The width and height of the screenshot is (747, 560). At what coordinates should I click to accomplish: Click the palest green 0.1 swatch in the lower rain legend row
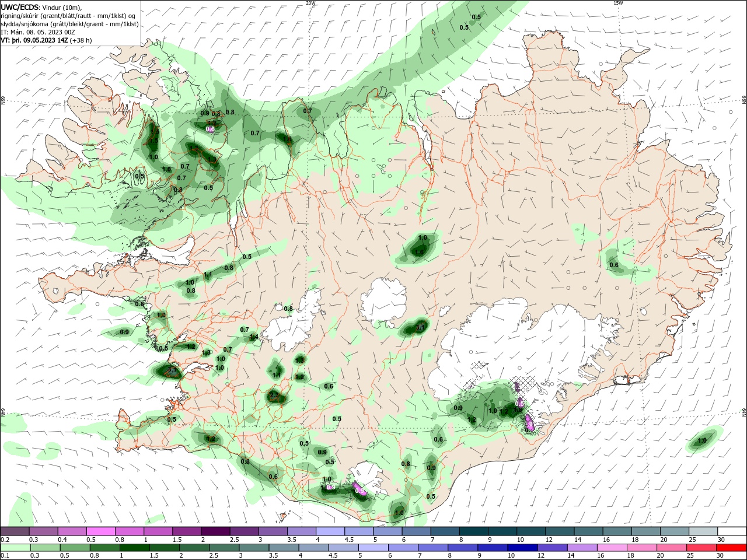pos(15,548)
